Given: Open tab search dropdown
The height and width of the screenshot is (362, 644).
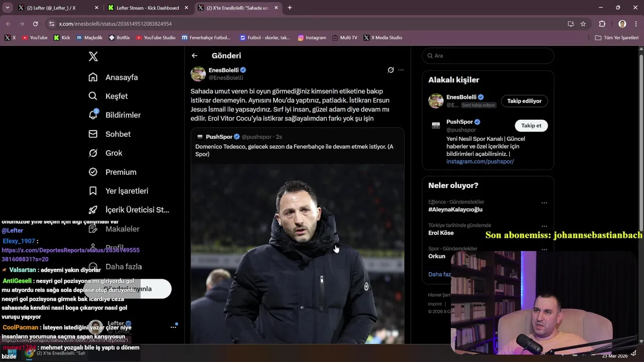Looking at the screenshot, I should pos(7,8).
